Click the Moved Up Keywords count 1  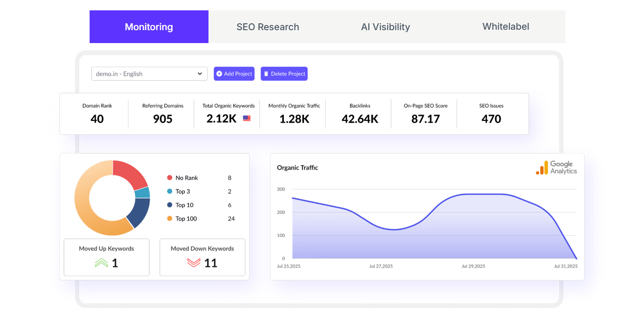click(x=115, y=263)
